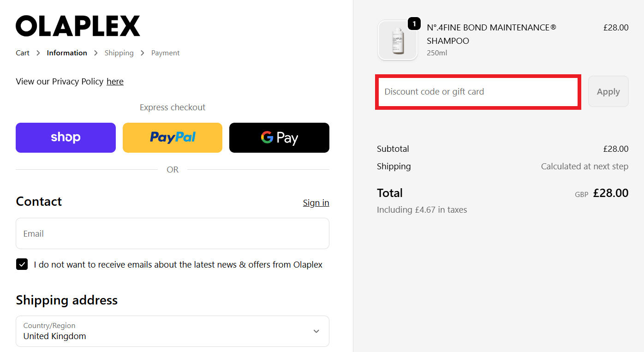
Task: Click the email opt-out label text
Action: (178, 265)
